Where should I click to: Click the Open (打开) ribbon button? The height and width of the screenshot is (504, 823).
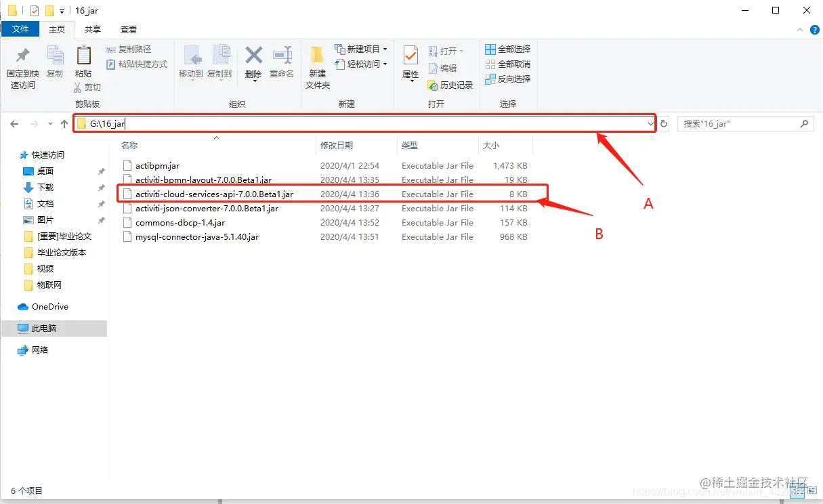pos(446,51)
